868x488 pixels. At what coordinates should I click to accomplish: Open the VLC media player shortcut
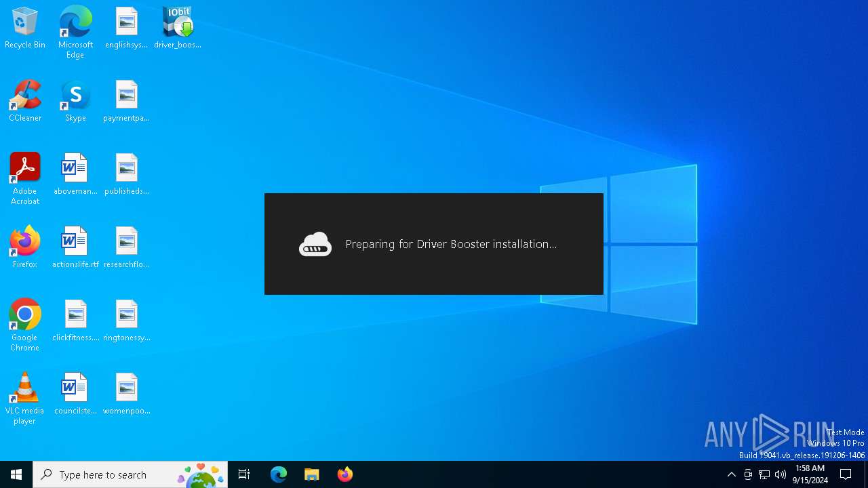coord(25,399)
